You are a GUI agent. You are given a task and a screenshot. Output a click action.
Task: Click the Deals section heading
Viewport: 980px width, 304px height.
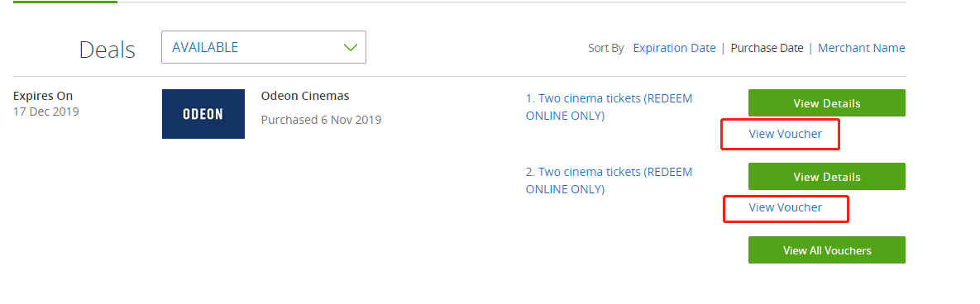point(107,50)
